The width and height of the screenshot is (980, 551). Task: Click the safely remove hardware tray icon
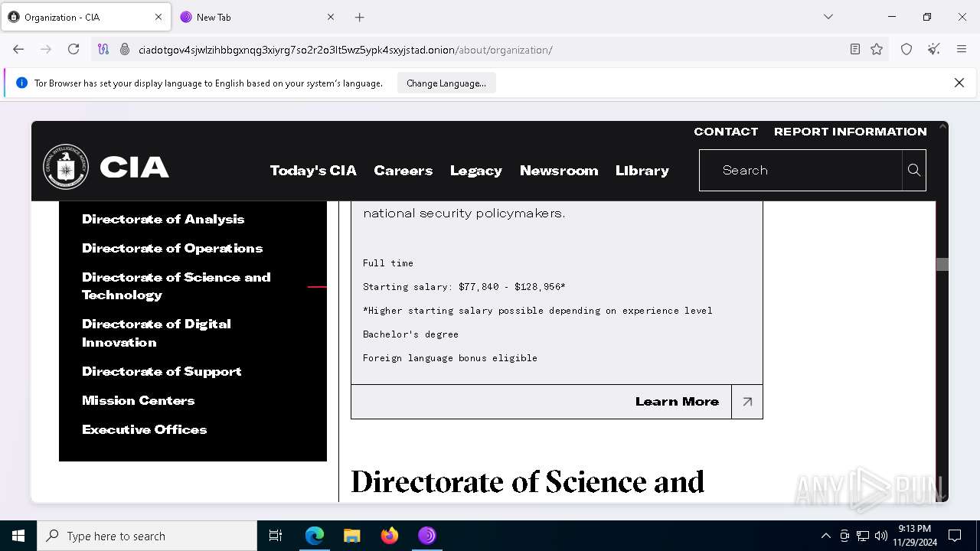tap(844, 536)
